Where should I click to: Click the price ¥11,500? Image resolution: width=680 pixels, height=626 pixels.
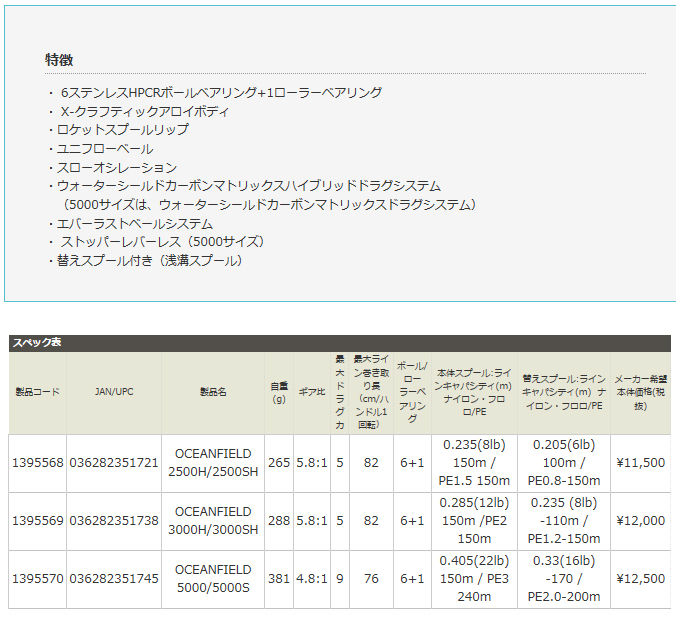641,463
